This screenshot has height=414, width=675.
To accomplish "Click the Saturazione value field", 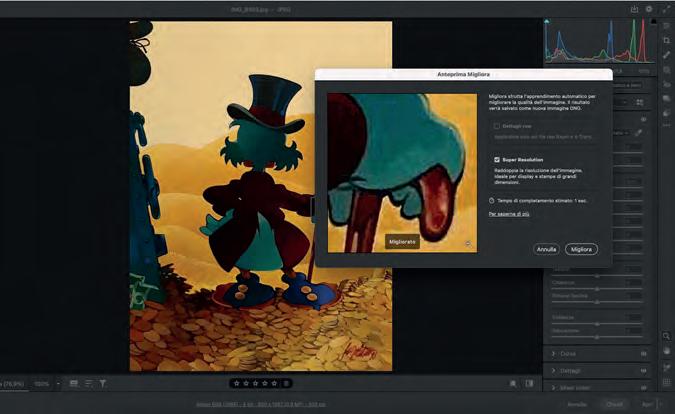I will click(x=633, y=331).
